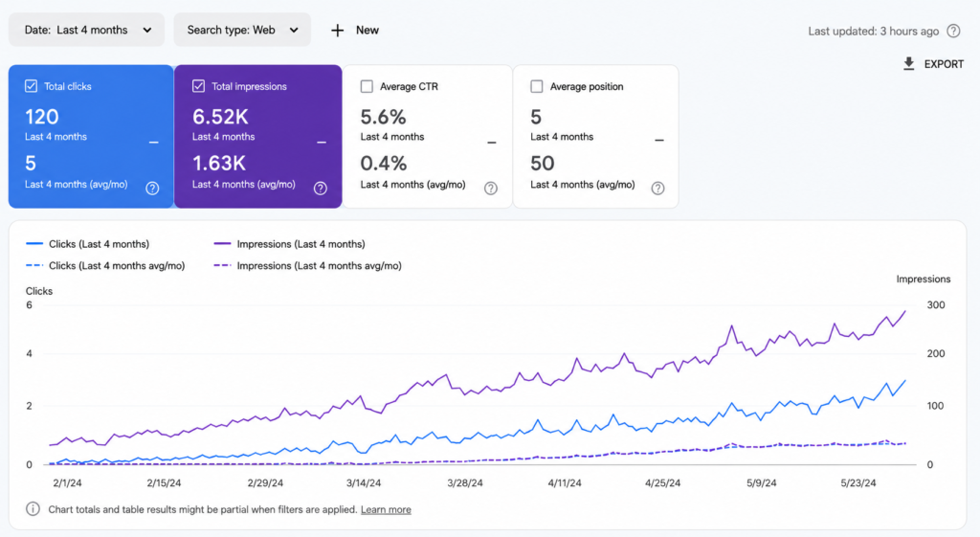Click the 2/1/24 date on chart axis

tap(67, 483)
